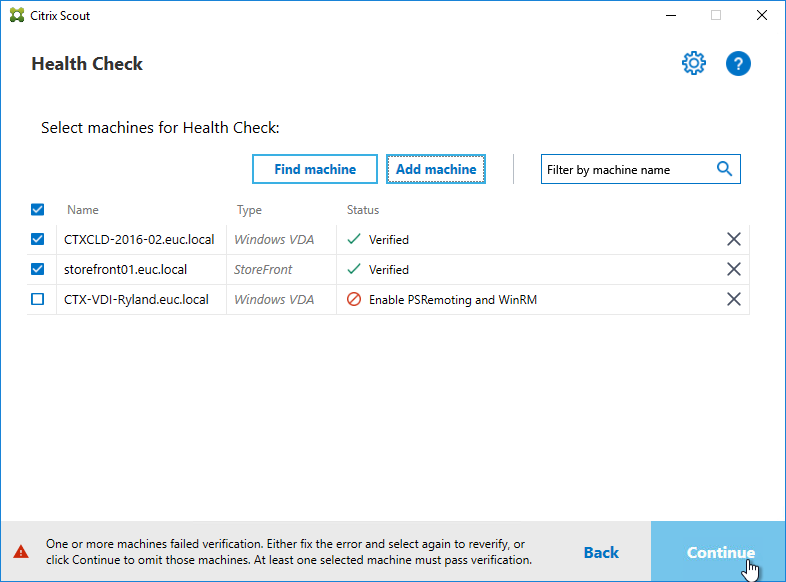Click the Enable PSRemoting and WinRM status
This screenshot has width=786, height=582.
tap(453, 300)
